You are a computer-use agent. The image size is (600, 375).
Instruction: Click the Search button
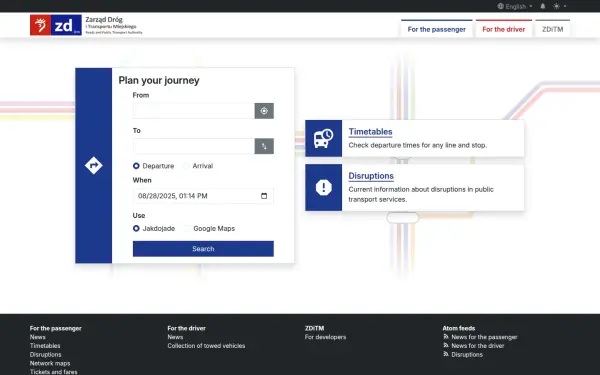tap(203, 249)
